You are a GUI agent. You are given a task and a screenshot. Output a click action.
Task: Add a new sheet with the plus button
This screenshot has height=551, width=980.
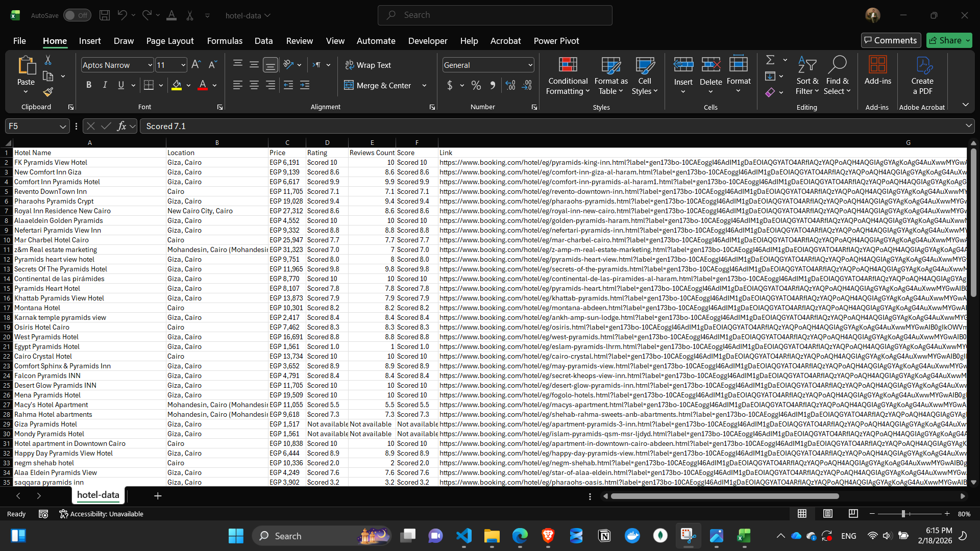[x=157, y=495]
